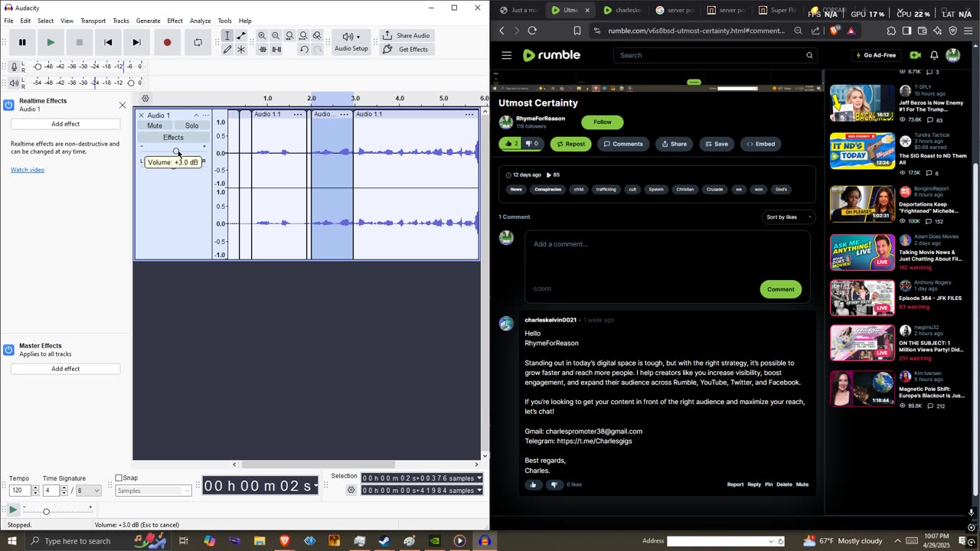Image resolution: width=980 pixels, height=551 pixels.
Task: Open the selection settings gear icon
Action: pos(351,491)
